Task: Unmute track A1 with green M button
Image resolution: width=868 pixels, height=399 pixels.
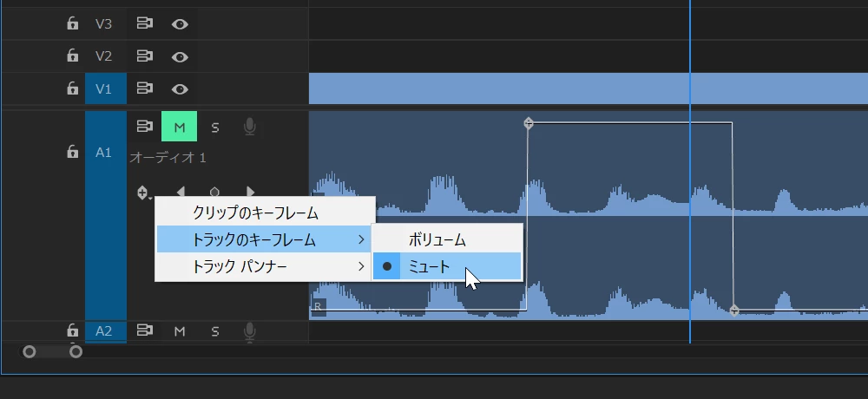Action: tap(179, 127)
